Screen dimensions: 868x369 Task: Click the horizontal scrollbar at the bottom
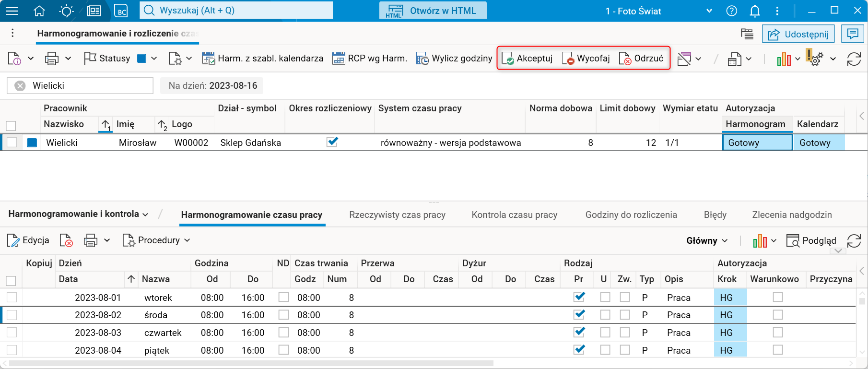[x=251, y=363]
